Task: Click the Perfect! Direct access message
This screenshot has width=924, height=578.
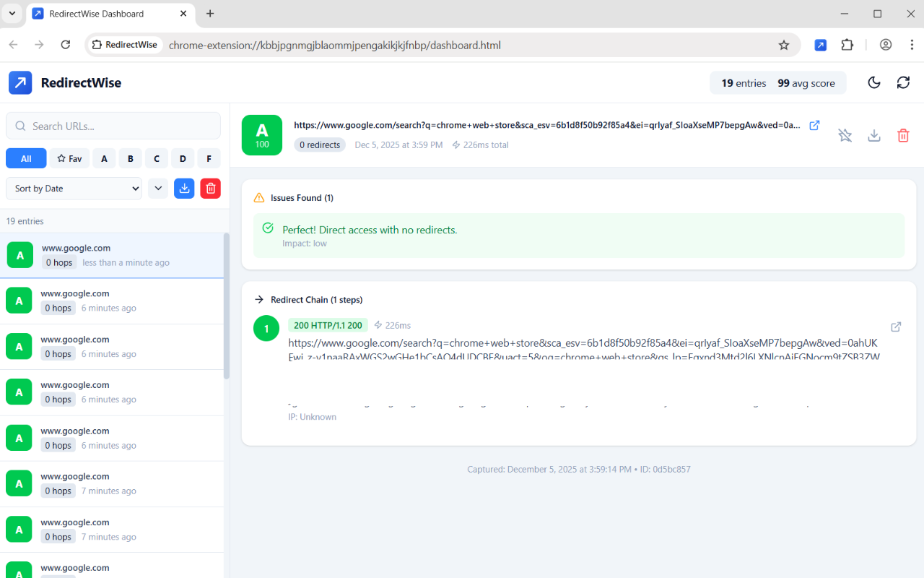Action: 370,230
